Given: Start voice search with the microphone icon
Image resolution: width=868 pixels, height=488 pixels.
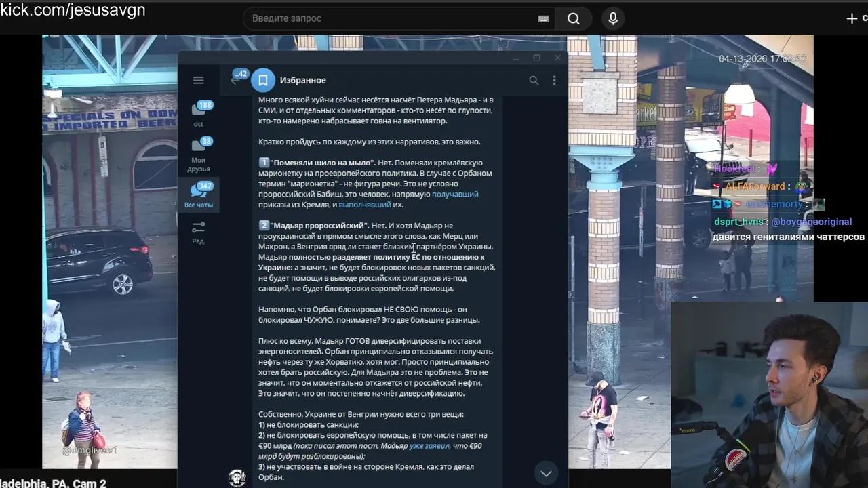Looking at the screenshot, I should click(613, 19).
